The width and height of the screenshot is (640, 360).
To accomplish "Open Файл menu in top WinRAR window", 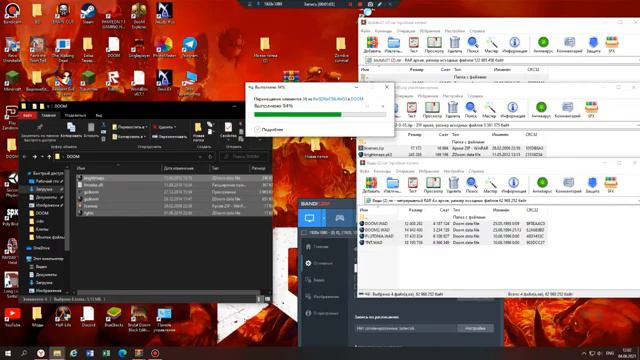I will (x=365, y=31).
